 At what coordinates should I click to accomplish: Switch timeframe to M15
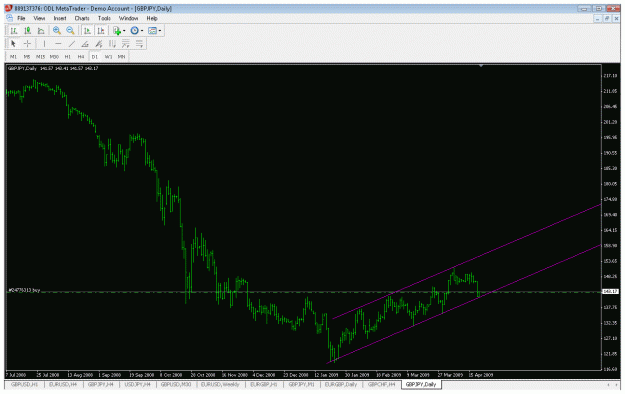[x=40, y=57]
